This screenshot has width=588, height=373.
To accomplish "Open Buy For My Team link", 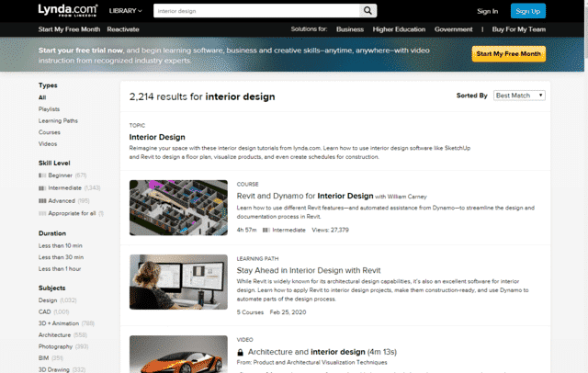I will 519,29.
